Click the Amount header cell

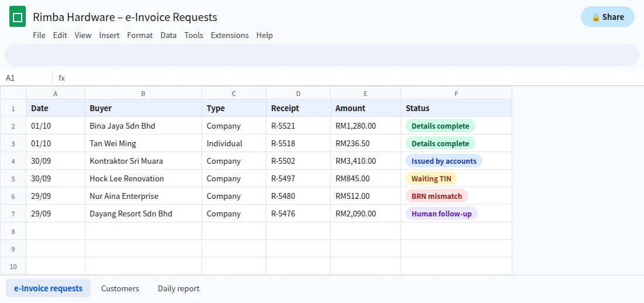click(x=366, y=108)
